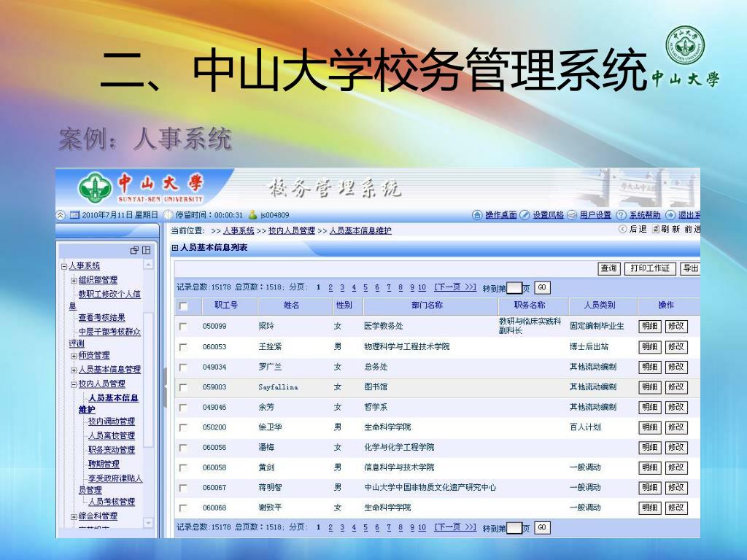This screenshot has height=560, width=747.
Task: Click 修改 for Sayfullina row
Action: point(676,387)
